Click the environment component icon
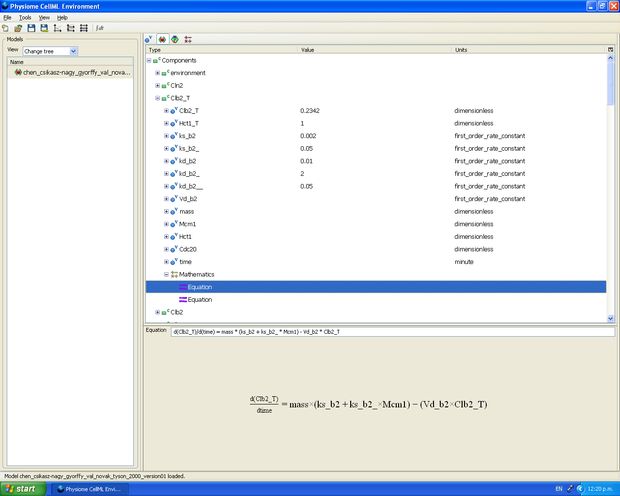This screenshot has height=496, width=620. point(166,73)
